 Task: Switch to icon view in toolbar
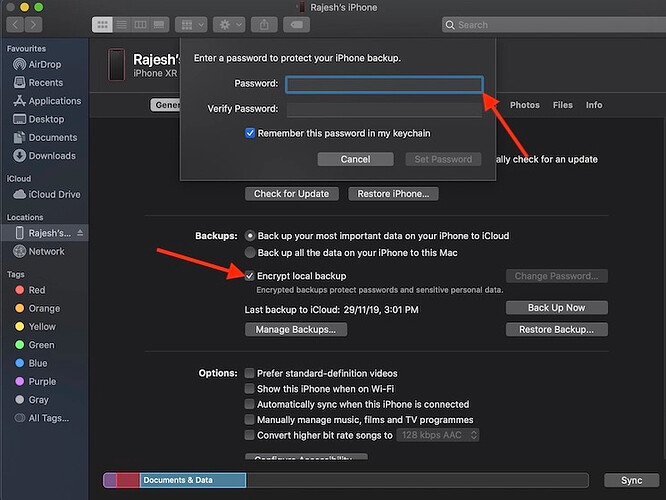[x=102, y=23]
